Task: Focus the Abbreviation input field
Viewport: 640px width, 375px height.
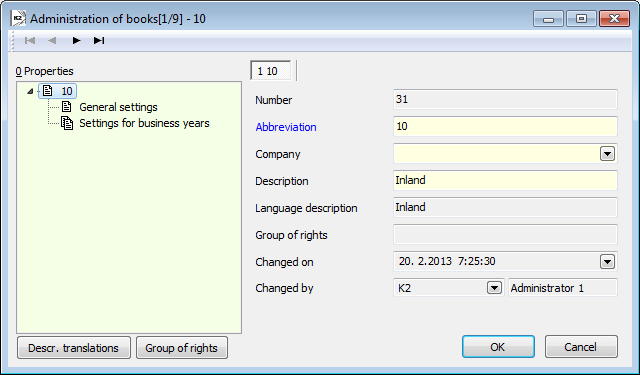Action: tap(505, 126)
